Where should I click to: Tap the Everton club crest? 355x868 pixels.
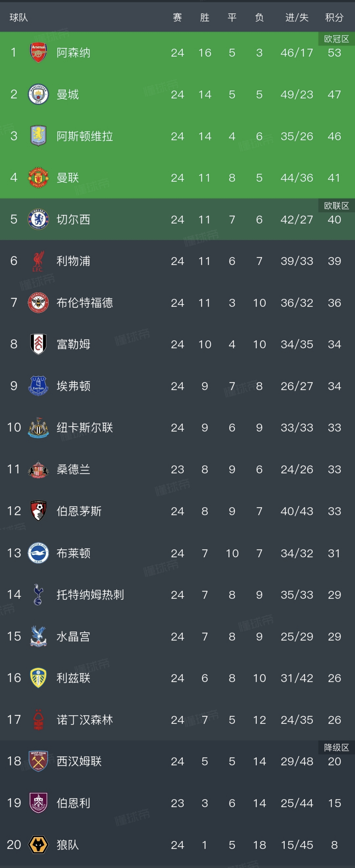tap(38, 386)
